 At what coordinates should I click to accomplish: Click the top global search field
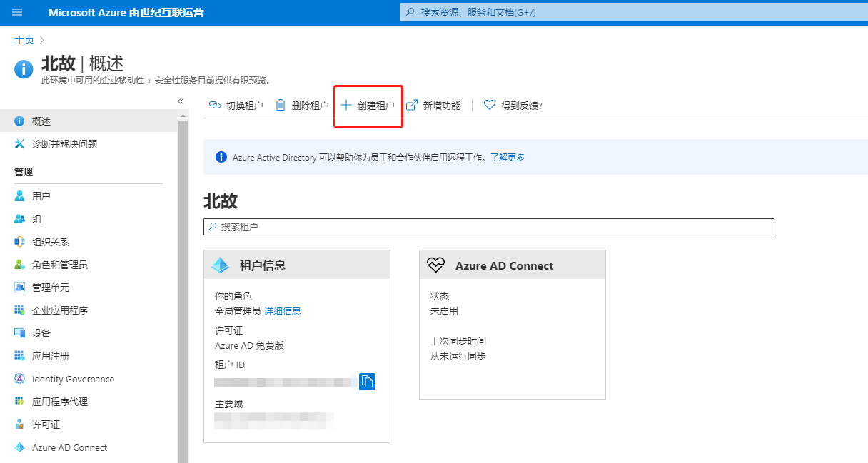click(x=628, y=13)
